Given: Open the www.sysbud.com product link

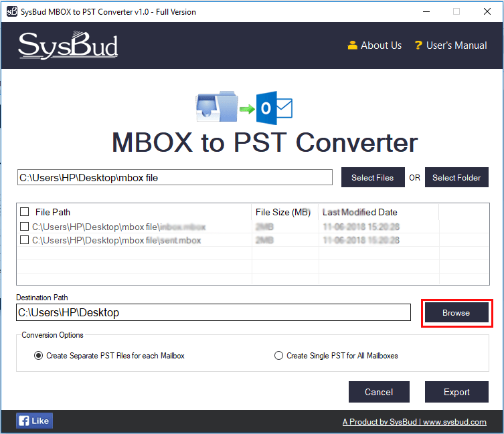Looking at the screenshot, I should pos(414,422).
